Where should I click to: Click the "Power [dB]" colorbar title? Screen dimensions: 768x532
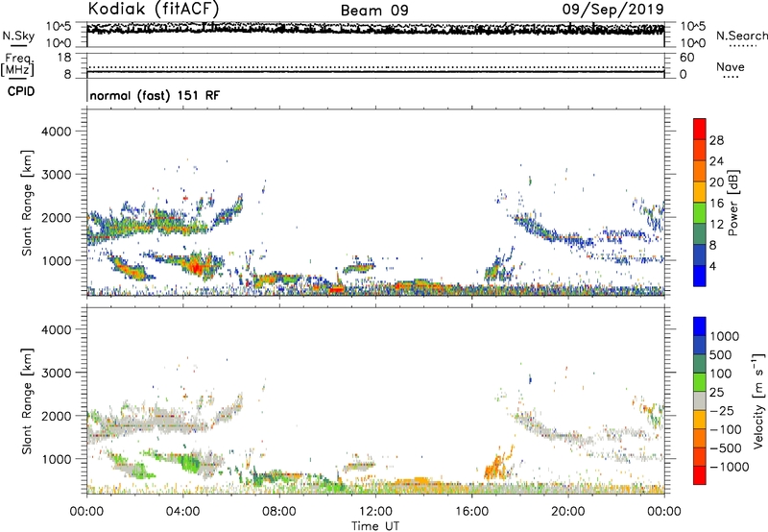(732, 203)
